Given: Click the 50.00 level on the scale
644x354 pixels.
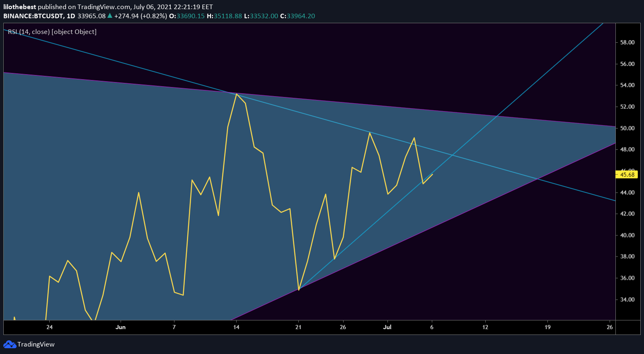Looking at the screenshot, I should 627,128.
